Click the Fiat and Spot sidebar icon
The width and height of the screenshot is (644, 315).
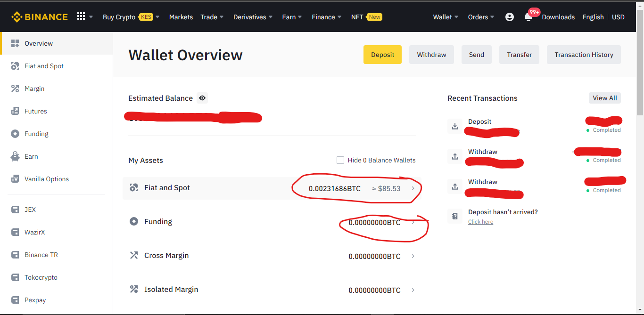pyautogui.click(x=15, y=66)
